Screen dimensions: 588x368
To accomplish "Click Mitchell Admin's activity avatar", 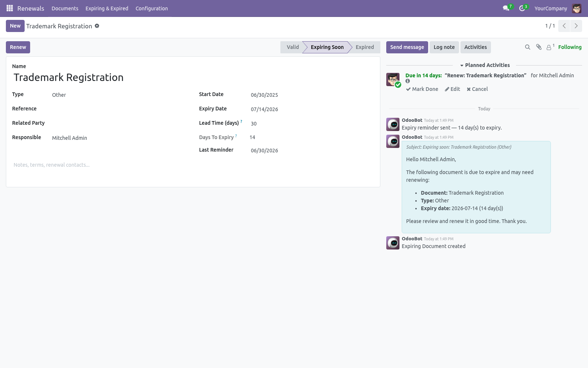I will 393,79.
